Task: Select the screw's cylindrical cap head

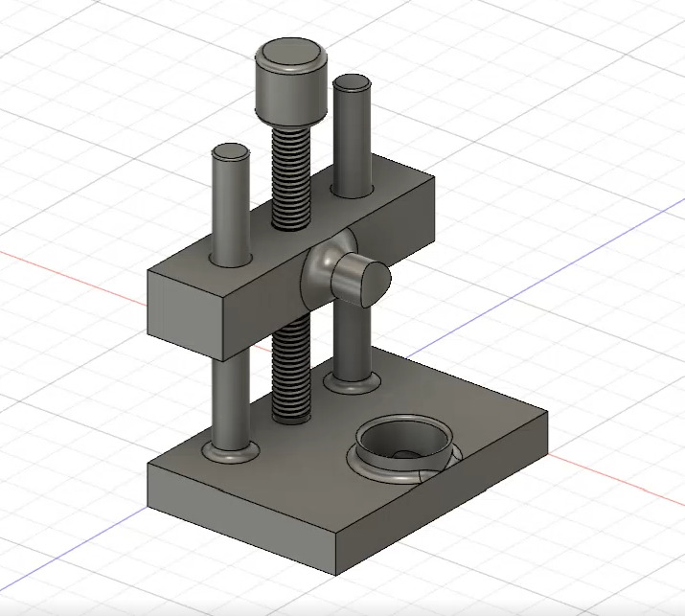Action: tap(291, 81)
